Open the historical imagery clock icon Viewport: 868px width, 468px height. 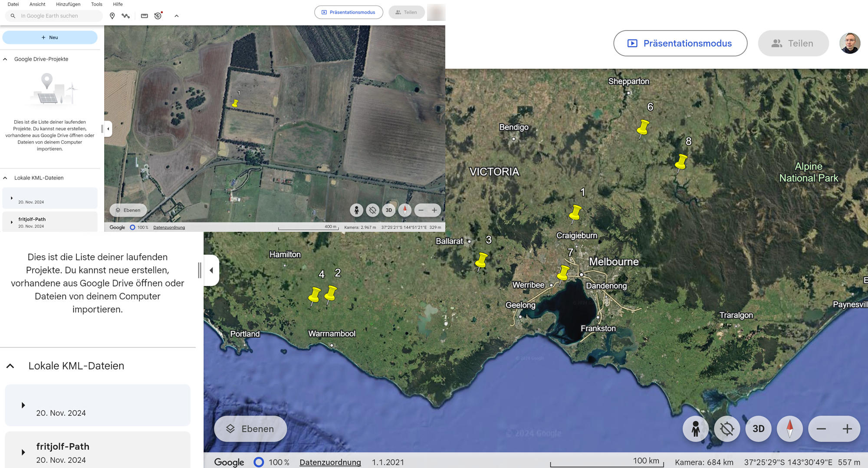(x=158, y=16)
